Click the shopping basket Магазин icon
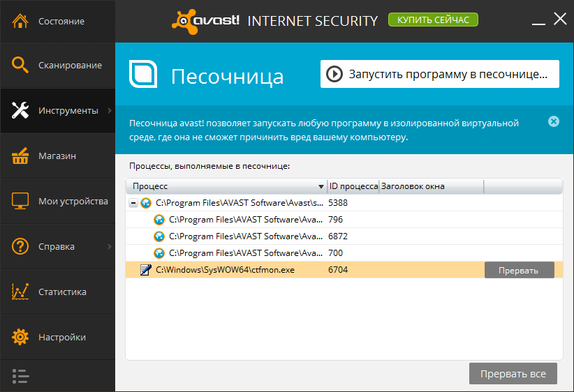This screenshot has height=392, width=574. pos(20,156)
